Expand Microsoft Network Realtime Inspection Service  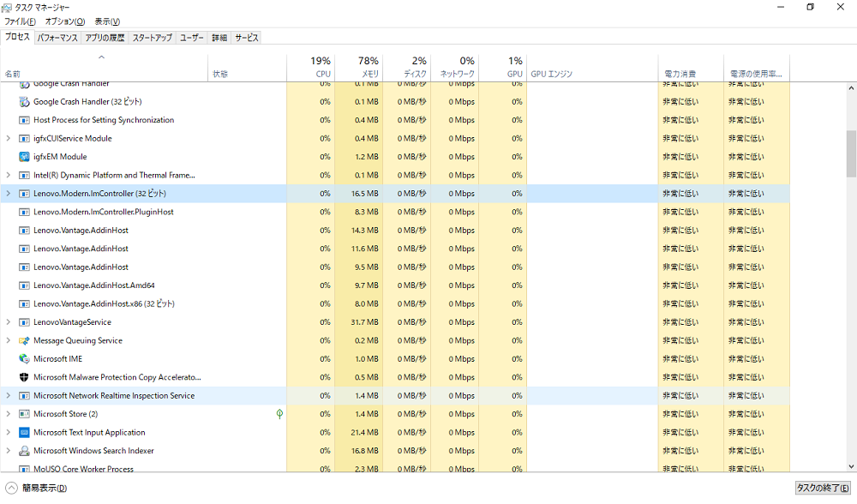[x=9, y=396]
